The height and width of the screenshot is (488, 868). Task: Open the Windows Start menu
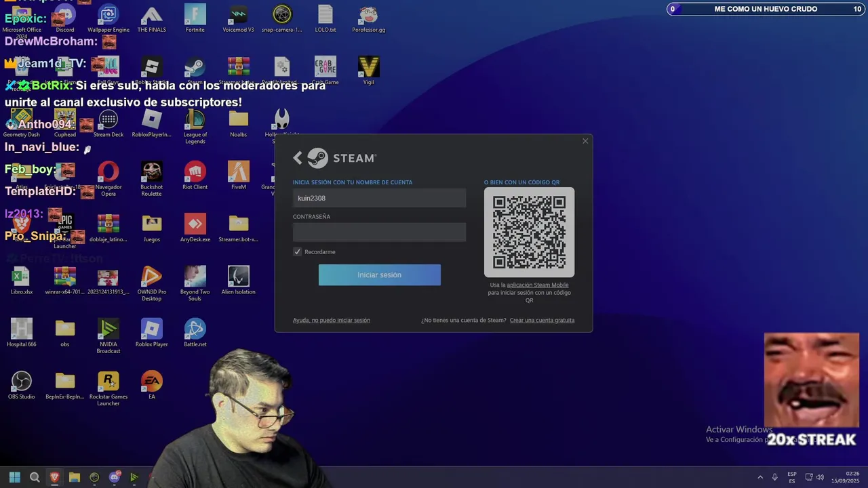tap(14, 477)
